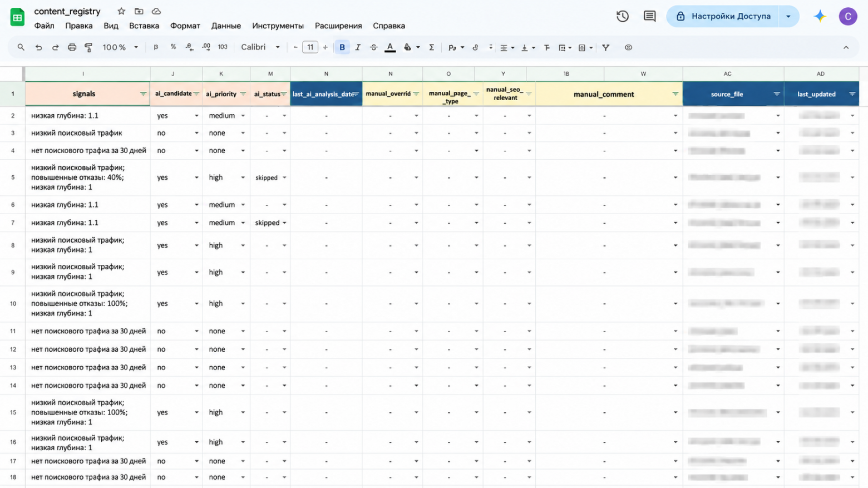This screenshot has height=488, width=868.
Task: Click the Gemini sparkle icon
Action: tap(820, 16)
